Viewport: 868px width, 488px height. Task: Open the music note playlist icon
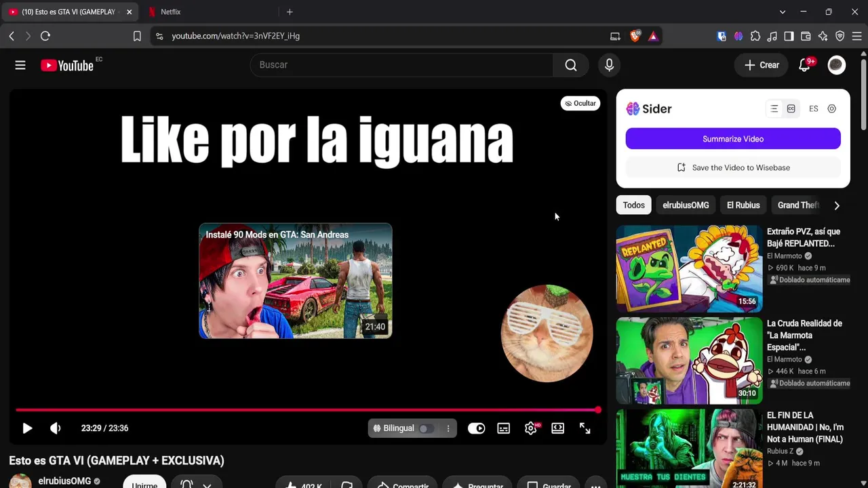[772, 36]
